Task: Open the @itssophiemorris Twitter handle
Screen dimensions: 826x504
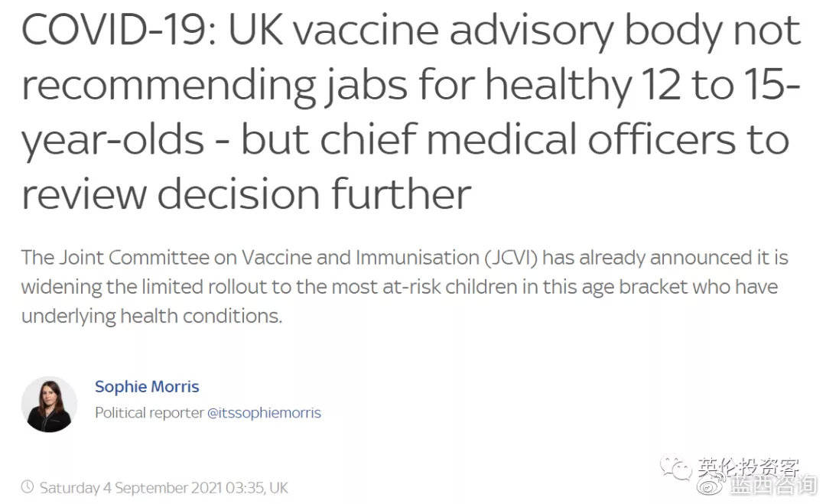Action: pos(264,413)
